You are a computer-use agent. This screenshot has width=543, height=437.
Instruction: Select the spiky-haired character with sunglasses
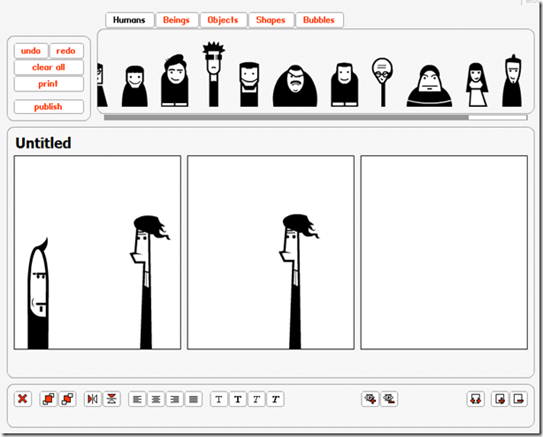[x=213, y=74]
